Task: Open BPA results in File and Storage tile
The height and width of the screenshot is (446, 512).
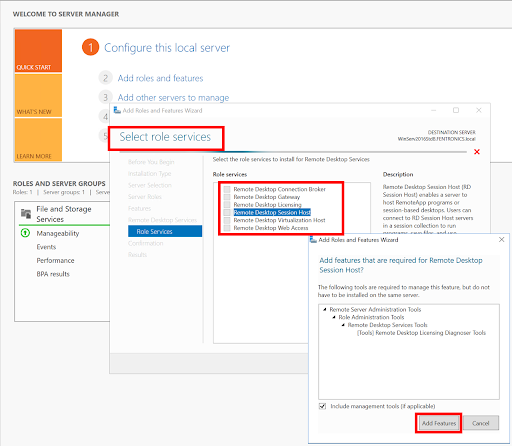Action: point(53,274)
